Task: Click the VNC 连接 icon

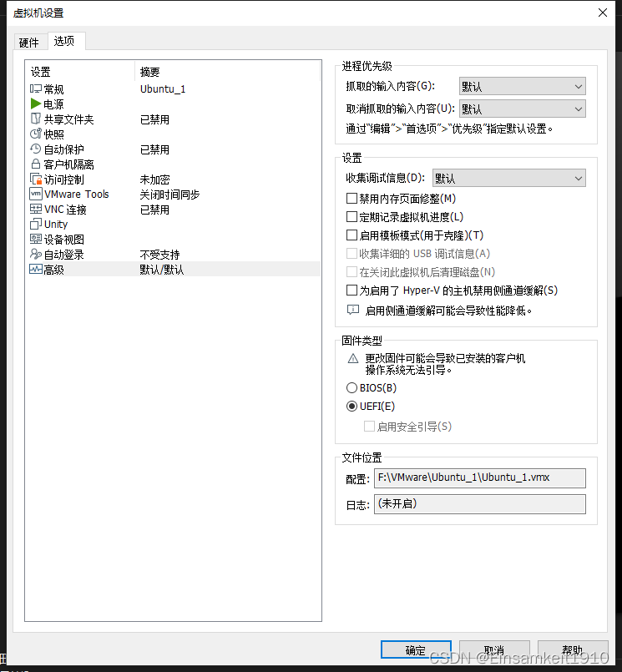Action: (x=36, y=209)
